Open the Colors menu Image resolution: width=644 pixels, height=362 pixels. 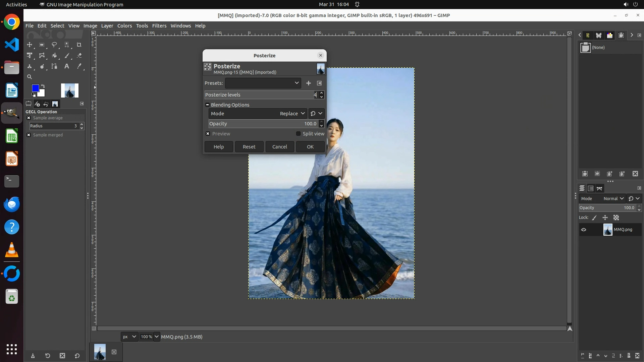click(124, 26)
